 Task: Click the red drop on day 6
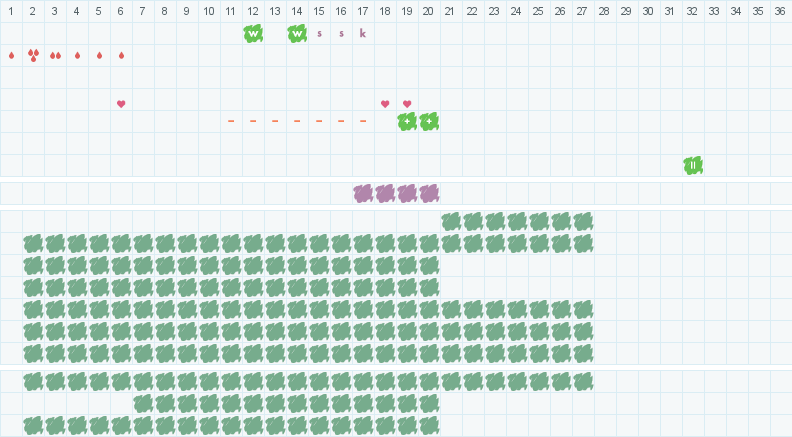pyautogui.click(x=121, y=55)
